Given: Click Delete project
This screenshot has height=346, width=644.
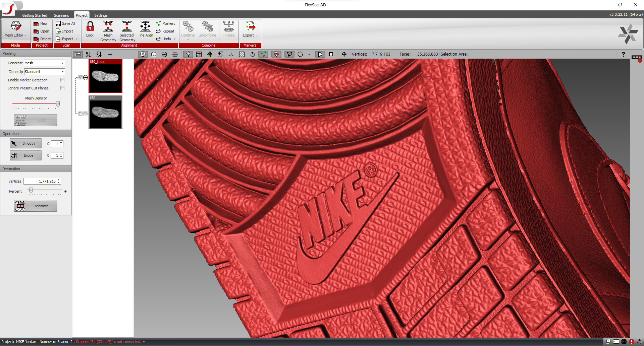Looking at the screenshot, I should click(42, 39).
